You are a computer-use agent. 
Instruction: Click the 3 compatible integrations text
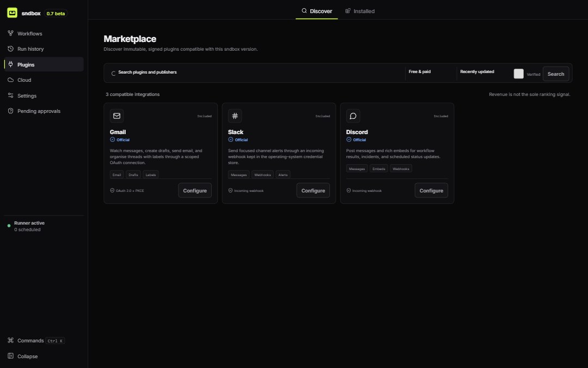pyautogui.click(x=132, y=94)
